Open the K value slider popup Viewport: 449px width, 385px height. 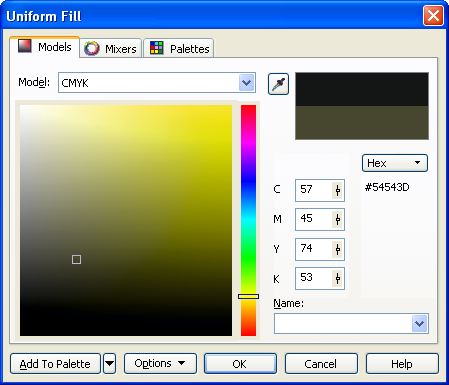(x=338, y=278)
